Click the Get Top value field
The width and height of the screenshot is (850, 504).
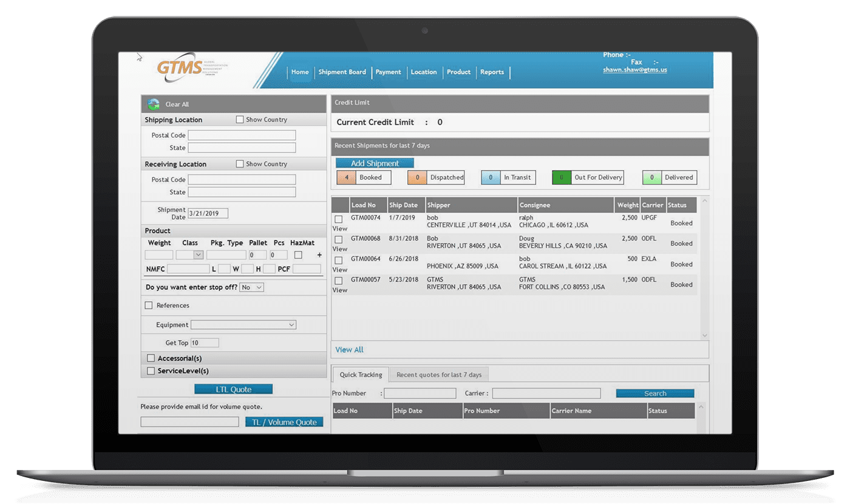[x=205, y=343]
